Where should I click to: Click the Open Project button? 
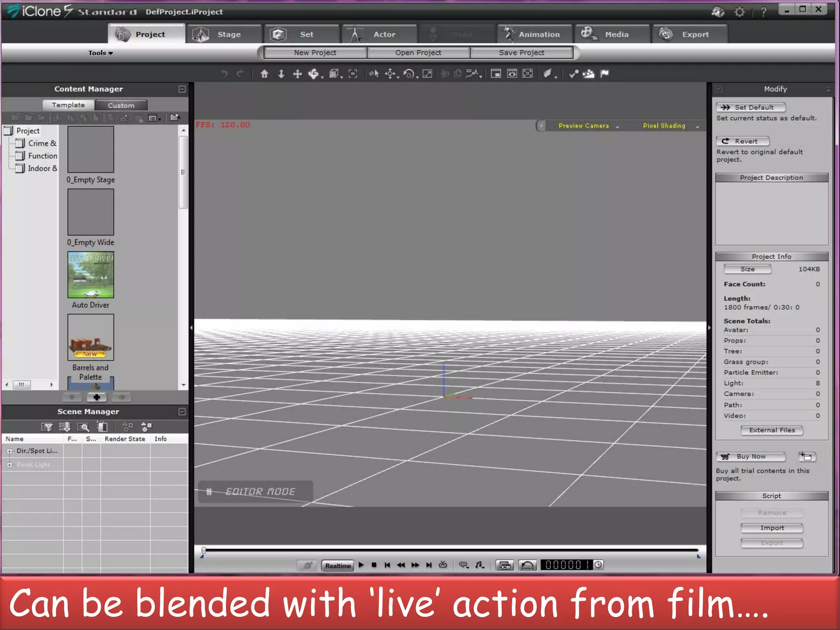click(418, 53)
